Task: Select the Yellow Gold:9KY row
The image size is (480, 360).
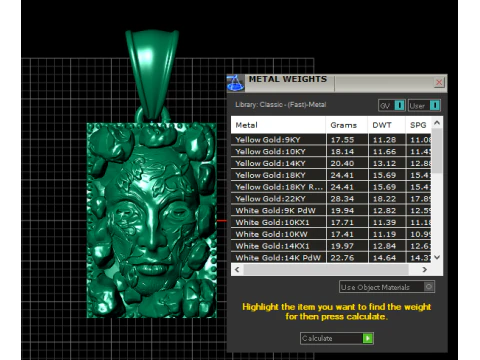Action: click(331, 140)
